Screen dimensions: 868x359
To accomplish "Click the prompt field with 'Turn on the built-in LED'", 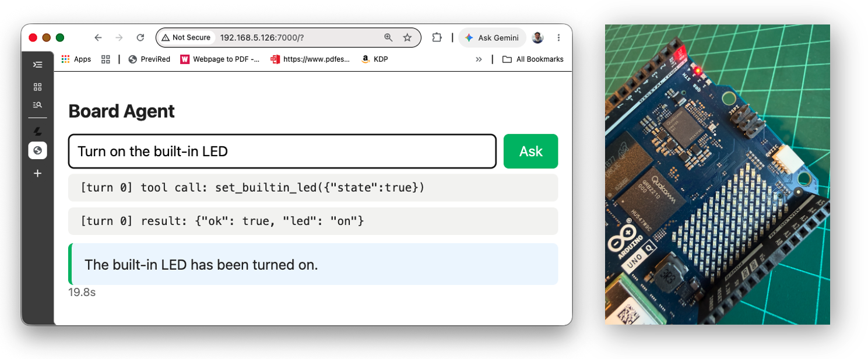I will pyautogui.click(x=282, y=152).
